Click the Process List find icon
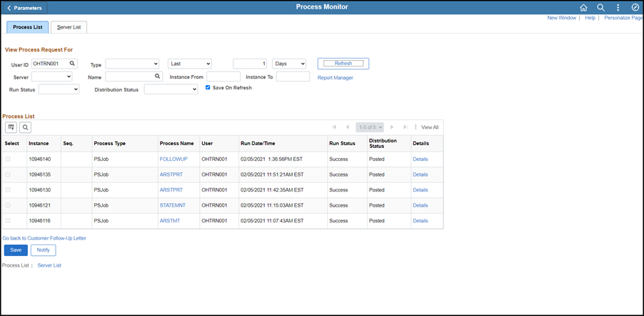The height and width of the screenshot is (316, 644). [x=26, y=127]
